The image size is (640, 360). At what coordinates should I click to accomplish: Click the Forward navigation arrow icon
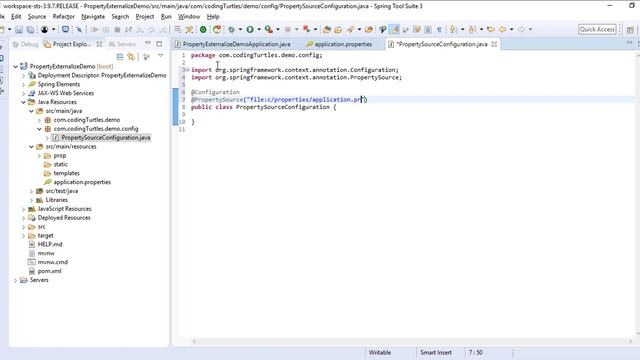coord(521,29)
